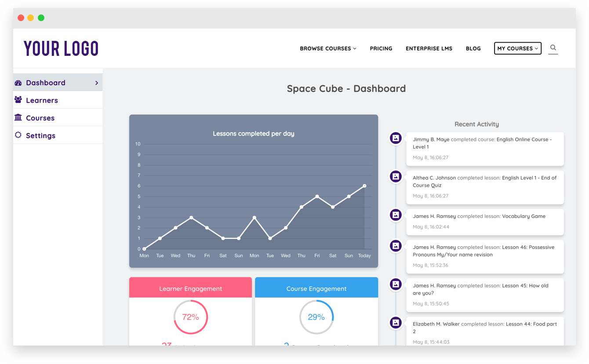This screenshot has width=589, height=364.
Task: Select Althea C. Johnson's completed lesson card
Action: coord(485,186)
